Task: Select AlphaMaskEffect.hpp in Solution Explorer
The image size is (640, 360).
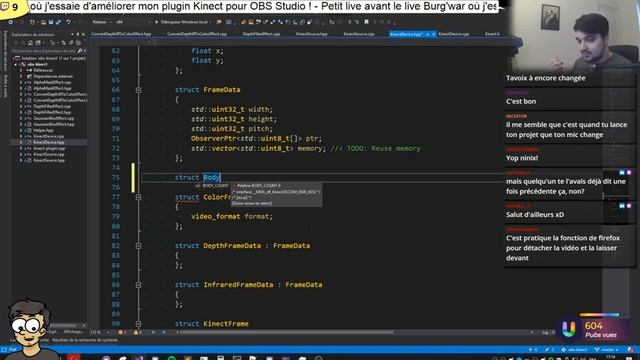Action: point(52,88)
